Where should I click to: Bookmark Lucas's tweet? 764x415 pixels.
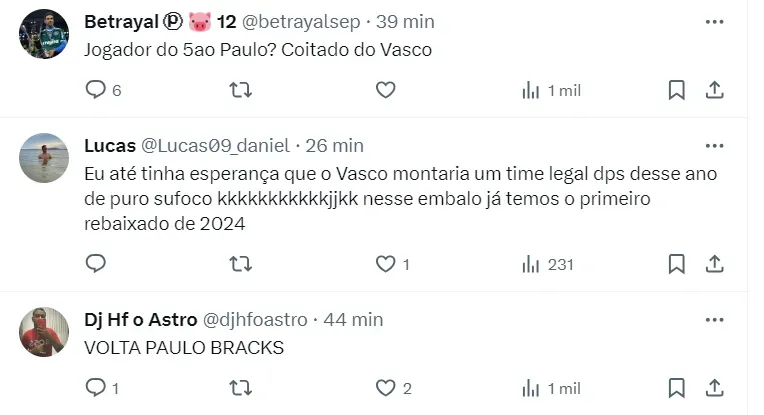(676, 264)
